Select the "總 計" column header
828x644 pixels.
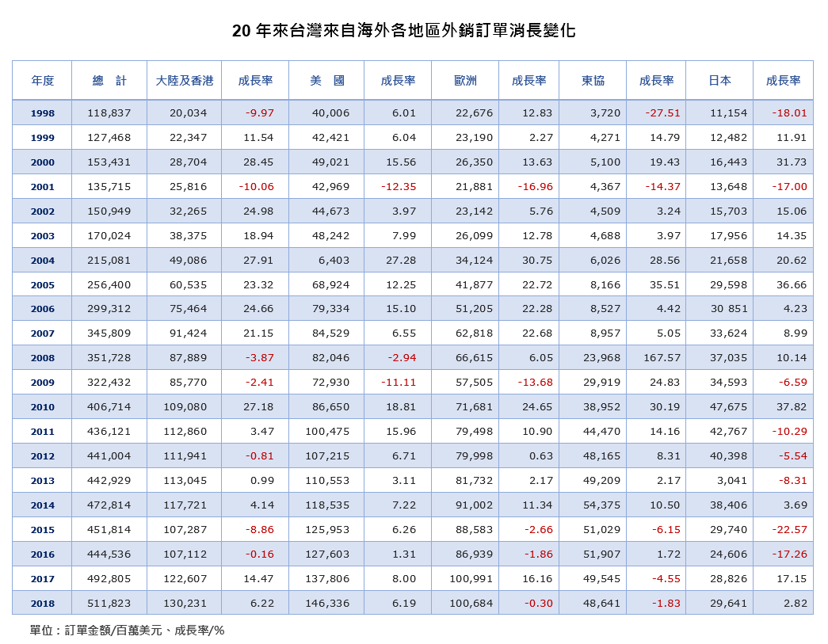109,81
